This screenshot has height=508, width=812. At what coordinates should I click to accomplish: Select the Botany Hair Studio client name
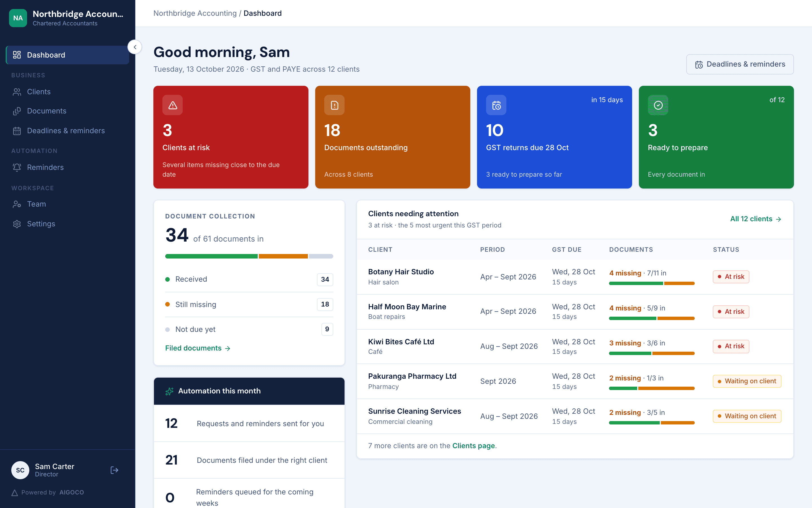coord(401,271)
